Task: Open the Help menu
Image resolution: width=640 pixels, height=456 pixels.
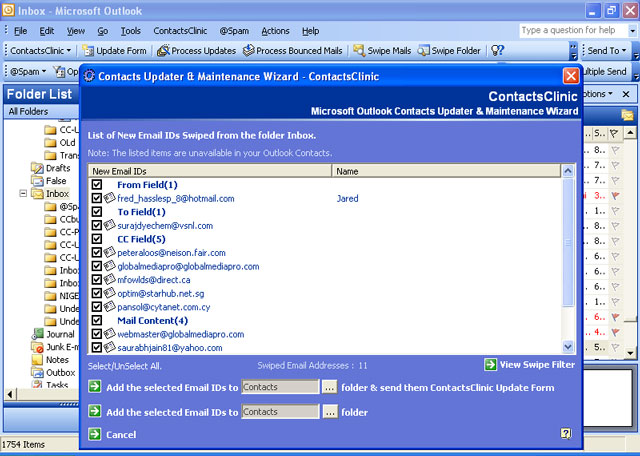Action: pyautogui.click(x=310, y=31)
